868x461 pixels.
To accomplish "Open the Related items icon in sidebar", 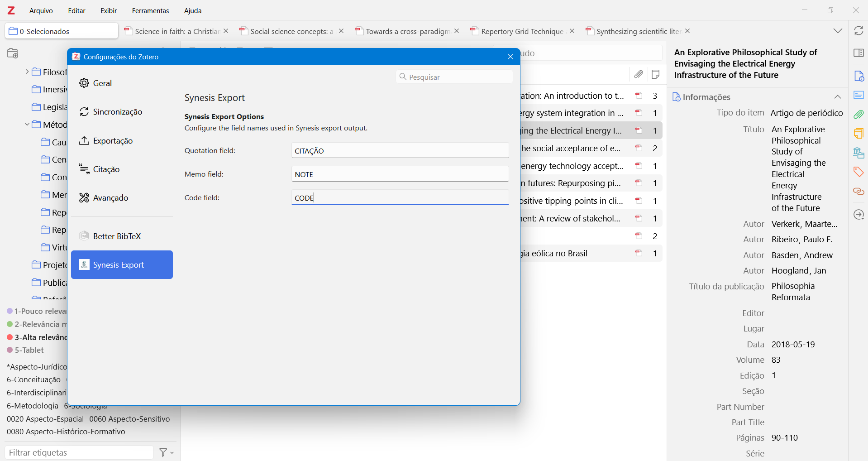I will [x=858, y=192].
